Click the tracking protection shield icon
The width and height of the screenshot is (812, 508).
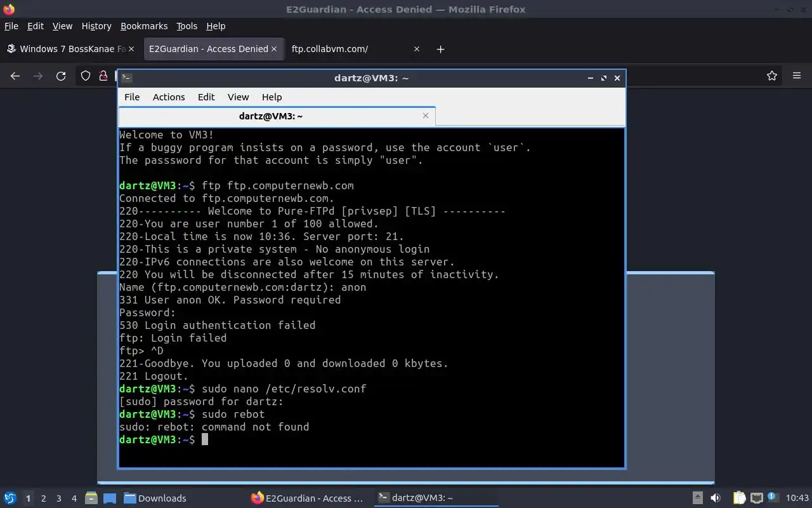pos(86,76)
